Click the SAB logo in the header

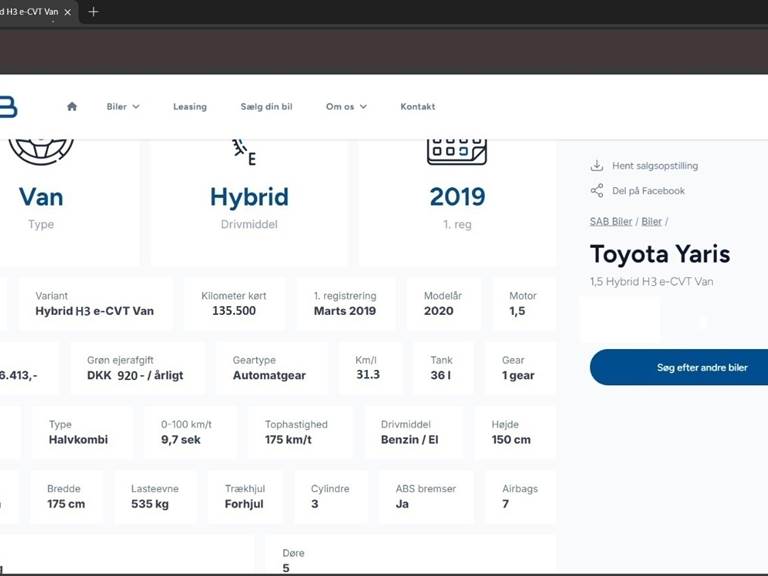click(8, 107)
